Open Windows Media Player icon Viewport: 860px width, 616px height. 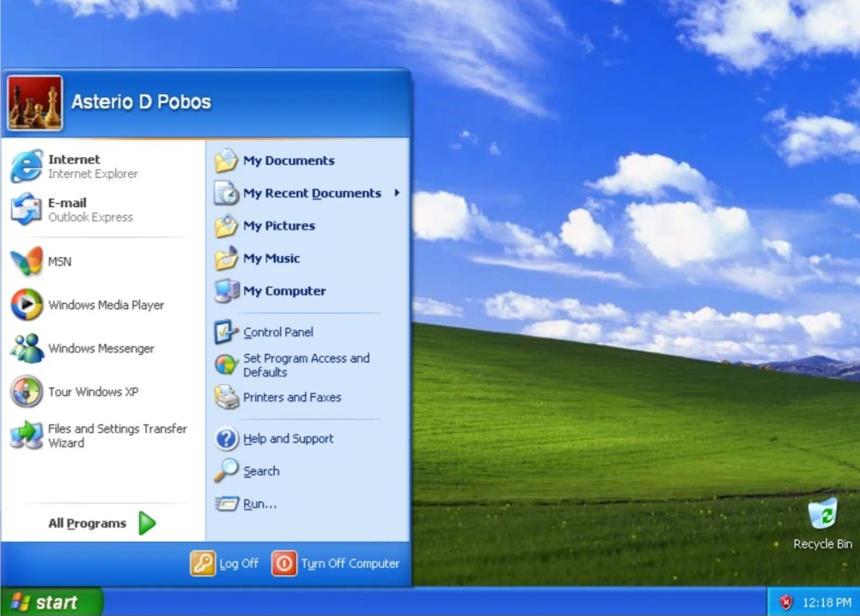point(27,304)
